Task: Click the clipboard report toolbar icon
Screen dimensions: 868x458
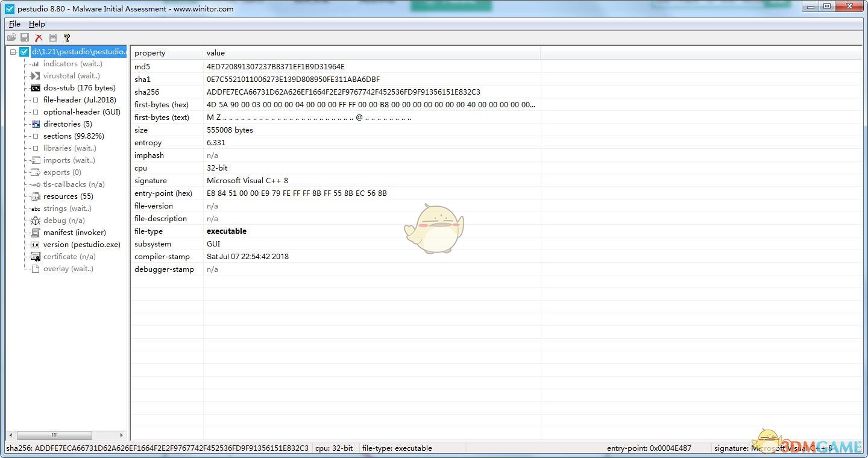Action: click(52, 37)
